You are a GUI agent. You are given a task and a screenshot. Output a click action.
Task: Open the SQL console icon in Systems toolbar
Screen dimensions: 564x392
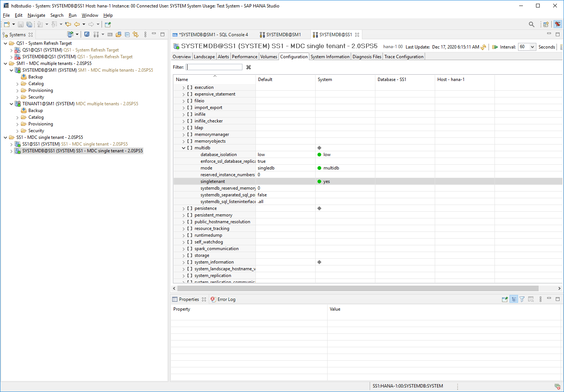tap(110, 34)
